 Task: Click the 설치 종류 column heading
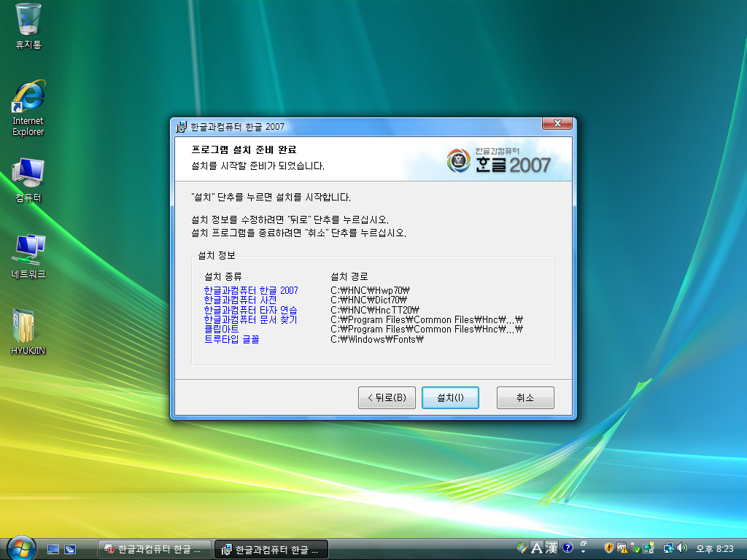click(223, 276)
